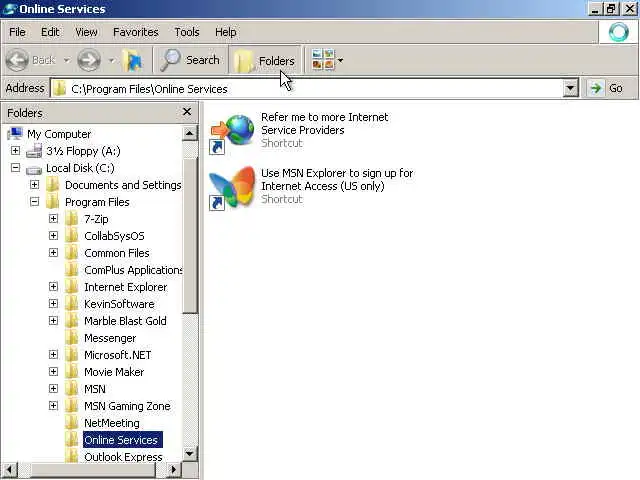Open the Favorites menu
This screenshot has width=640, height=480.
coord(136,32)
